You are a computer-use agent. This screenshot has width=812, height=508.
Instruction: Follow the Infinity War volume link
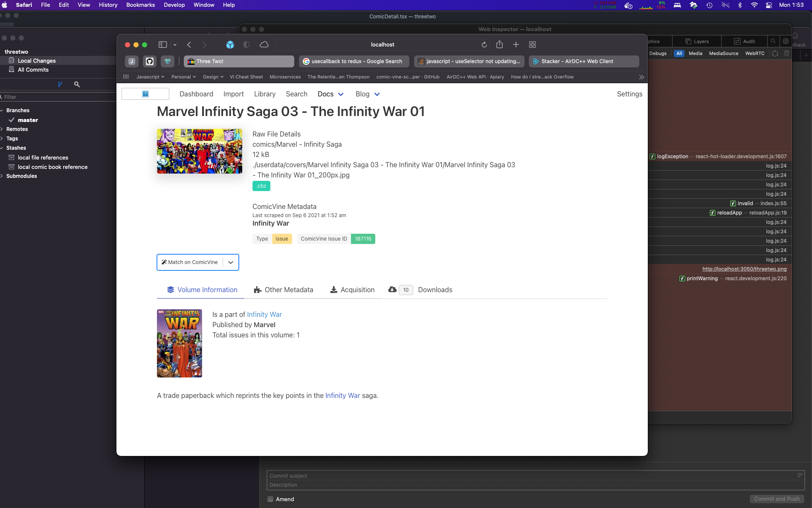click(264, 314)
